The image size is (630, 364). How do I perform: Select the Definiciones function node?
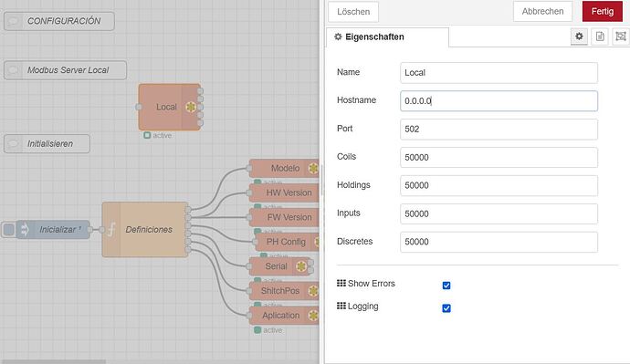coord(145,230)
